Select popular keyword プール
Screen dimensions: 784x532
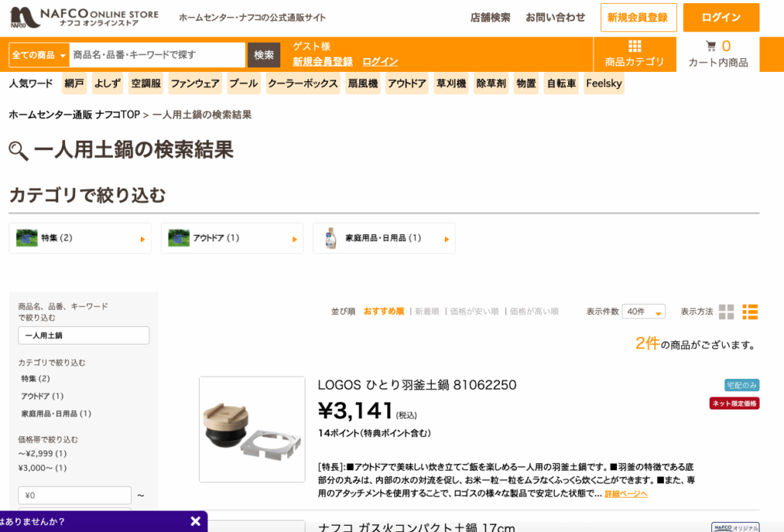pos(243,83)
